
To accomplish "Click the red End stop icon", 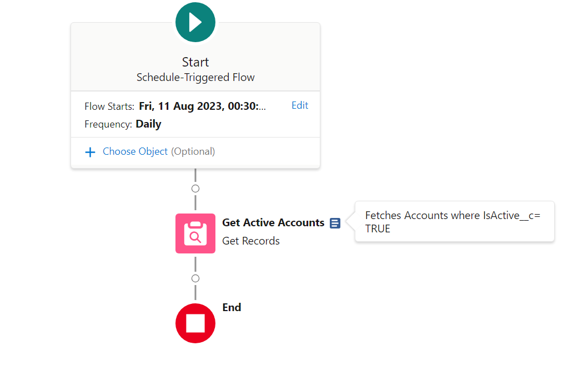I will [195, 323].
